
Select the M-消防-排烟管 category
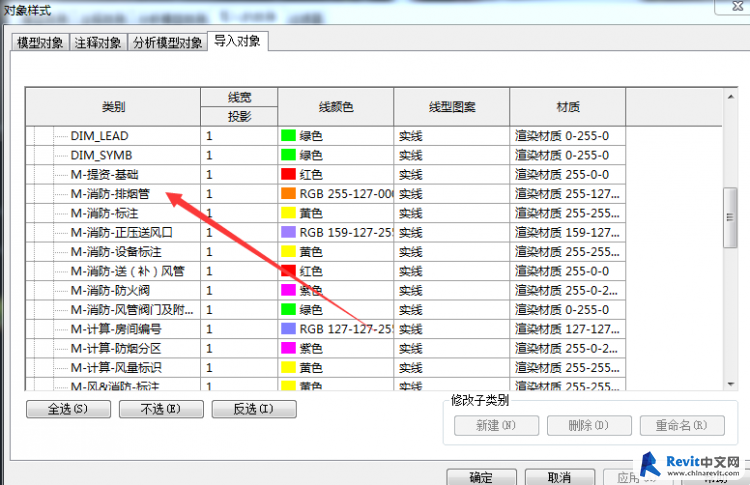(110, 194)
